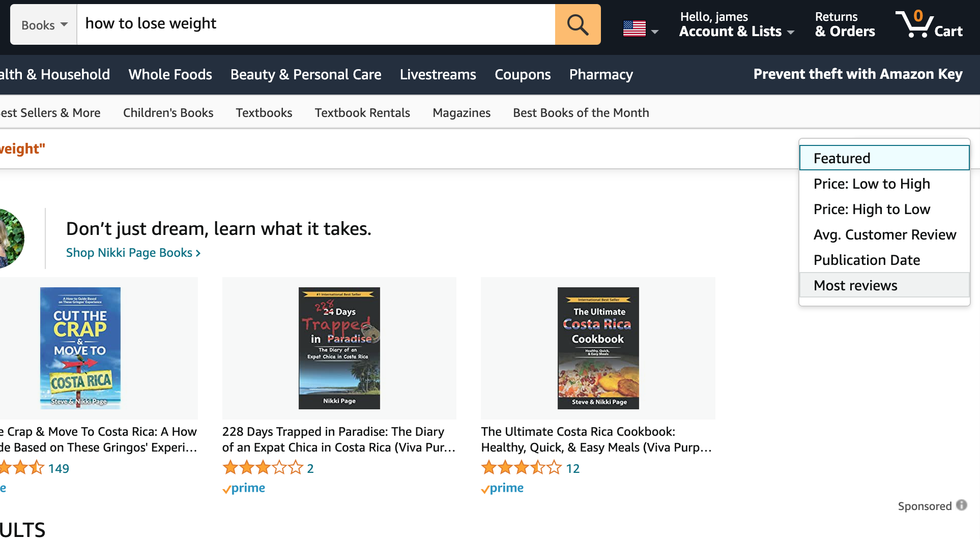Open Coupons page

(523, 74)
